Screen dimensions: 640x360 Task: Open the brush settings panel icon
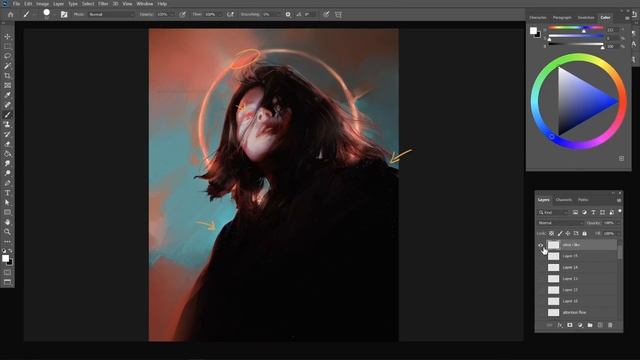[64, 15]
